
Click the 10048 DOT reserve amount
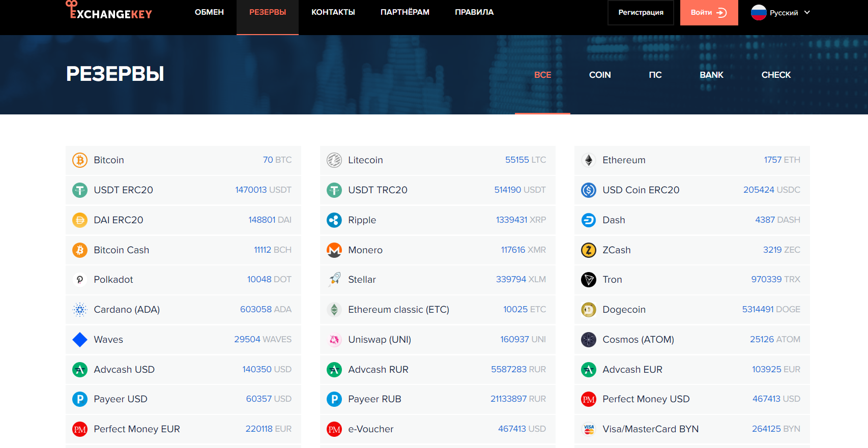point(269,280)
